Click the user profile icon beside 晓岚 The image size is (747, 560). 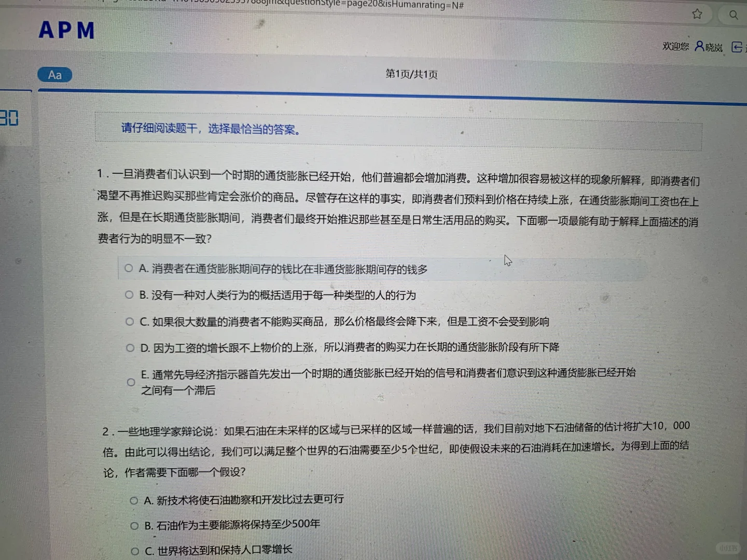tap(699, 46)
